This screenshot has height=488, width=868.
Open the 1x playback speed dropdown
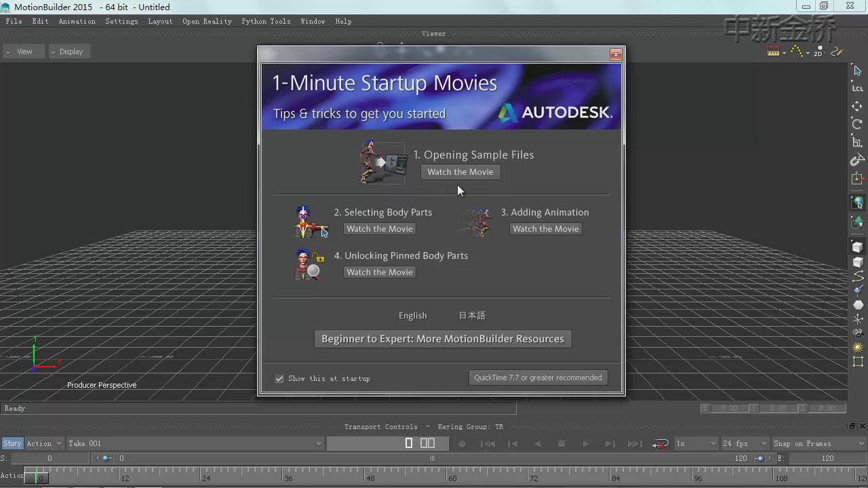(696, 443)
